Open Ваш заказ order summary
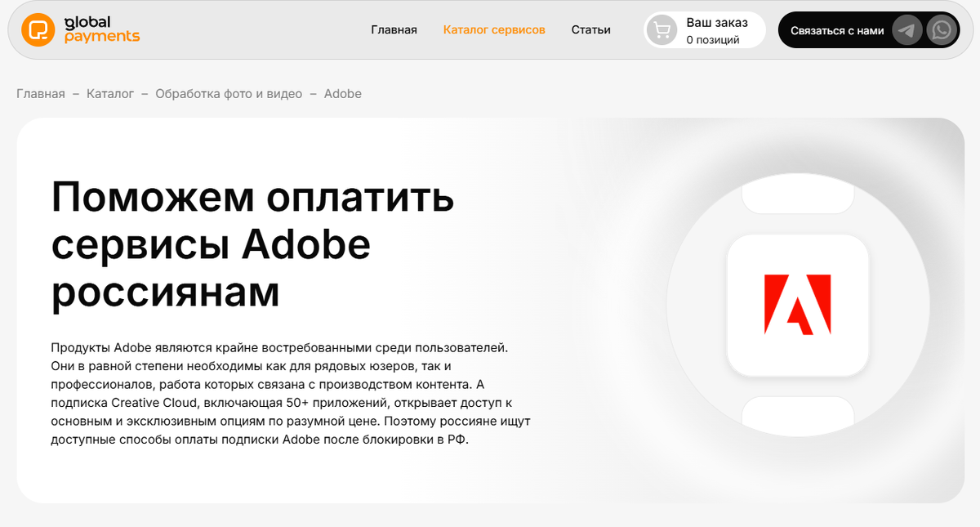The image size is (980, 527). [x=705, y=30]
